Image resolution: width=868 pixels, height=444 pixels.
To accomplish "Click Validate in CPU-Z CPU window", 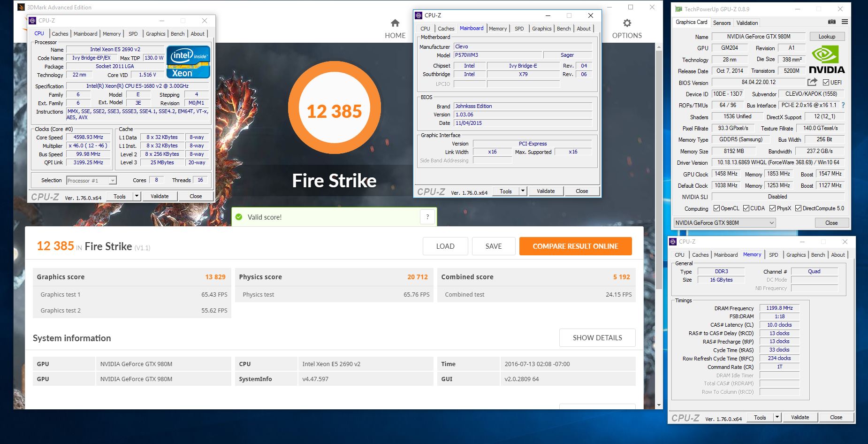I will pyautogui.click(x=160, y=196).
